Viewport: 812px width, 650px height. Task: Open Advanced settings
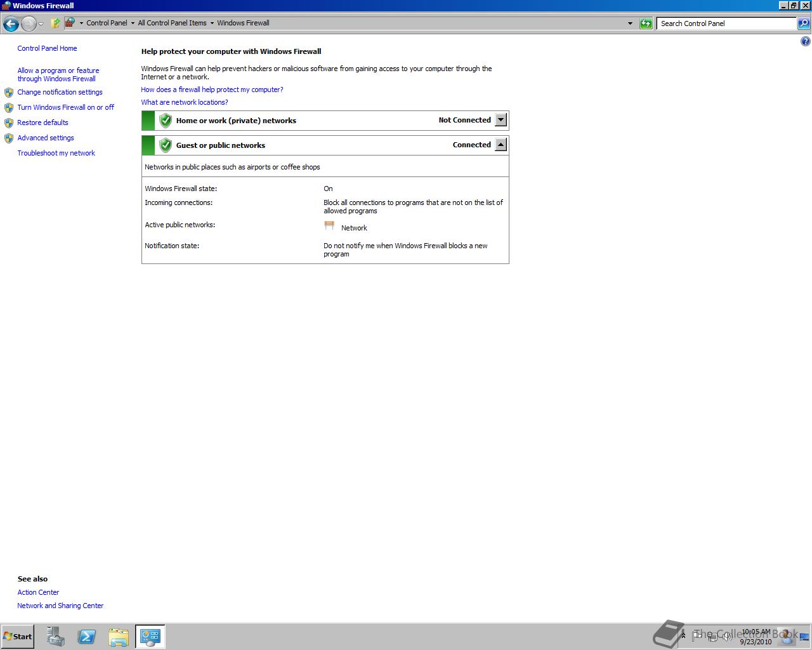coord(46,138)
